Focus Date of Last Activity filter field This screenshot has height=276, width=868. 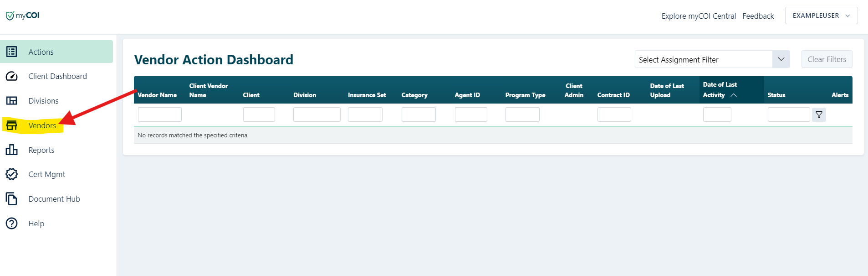[717, 115]
